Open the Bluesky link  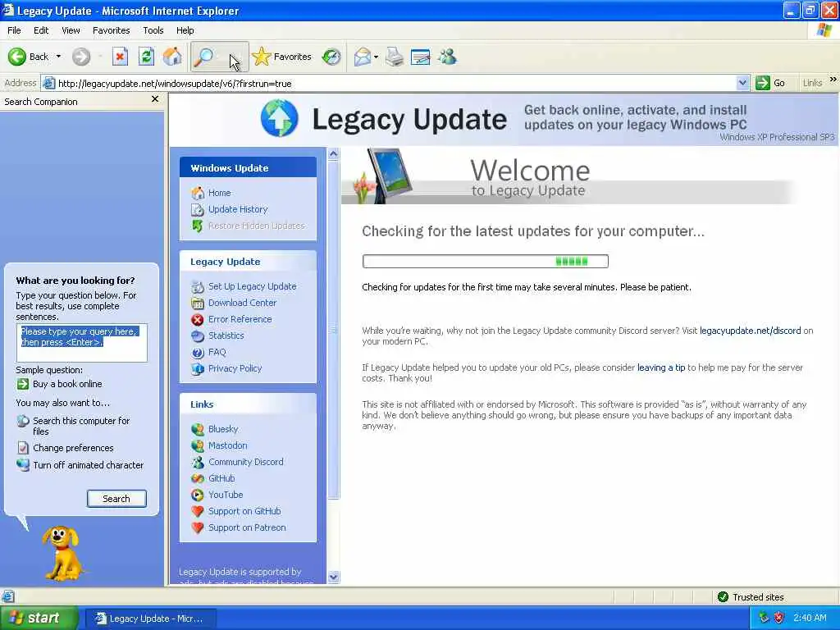[215, 429]
